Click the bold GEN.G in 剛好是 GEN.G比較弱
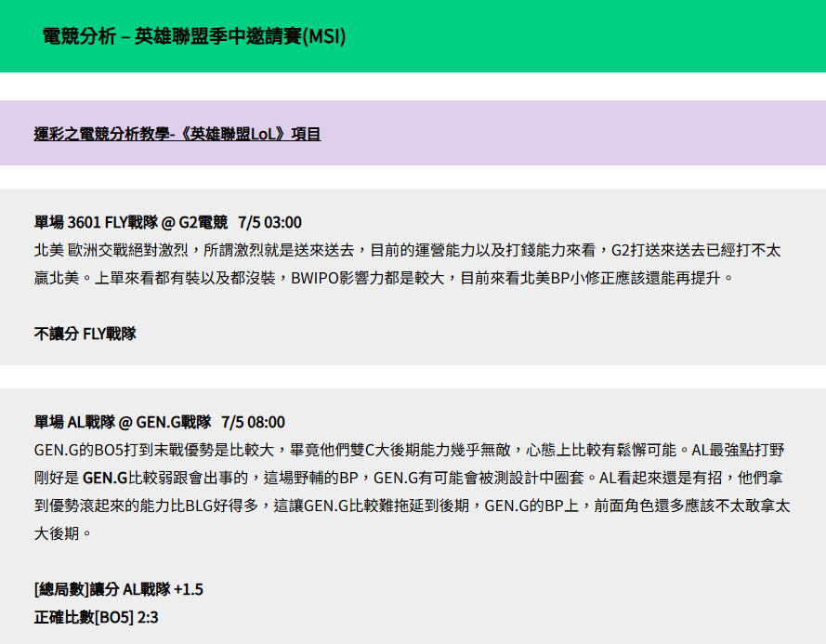 click(105, 478)
